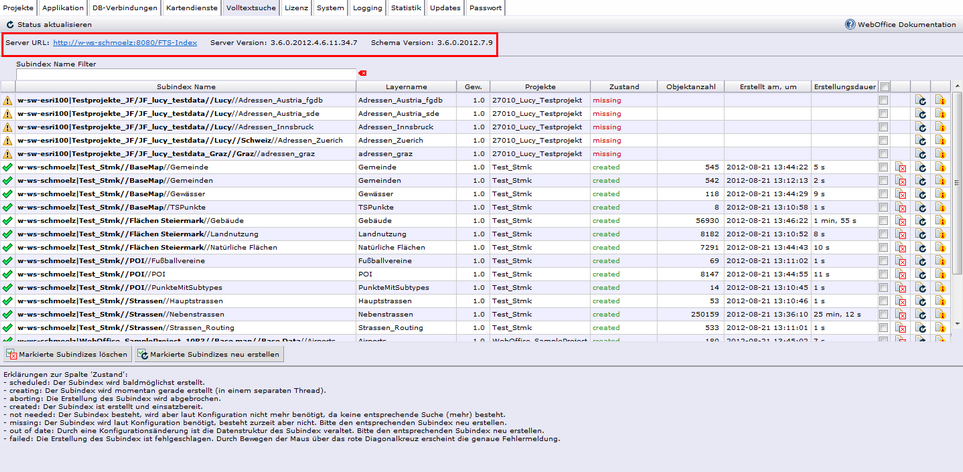The width and height of the screenshot is (963, 472).
Task: Click the delete icon in the Gebäude row
Action: click(x=901, y=220)
